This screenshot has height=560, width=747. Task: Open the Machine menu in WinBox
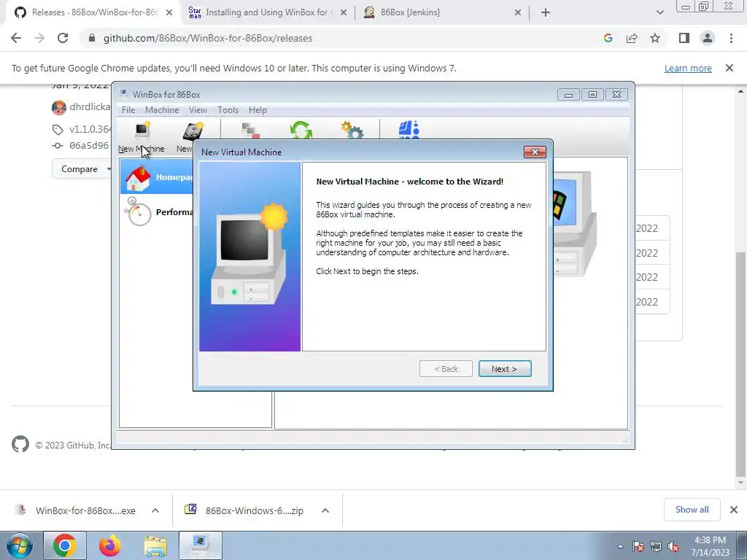[162, 110]
